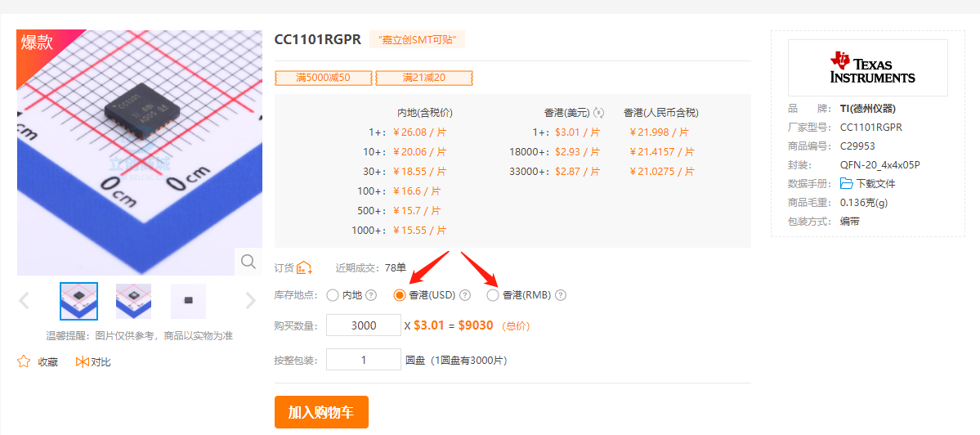This screenshot has width=980, height=435.
Task: Select the 香港(USD) stock location radio
Action: pyautogui.click(x=400, y=295)
